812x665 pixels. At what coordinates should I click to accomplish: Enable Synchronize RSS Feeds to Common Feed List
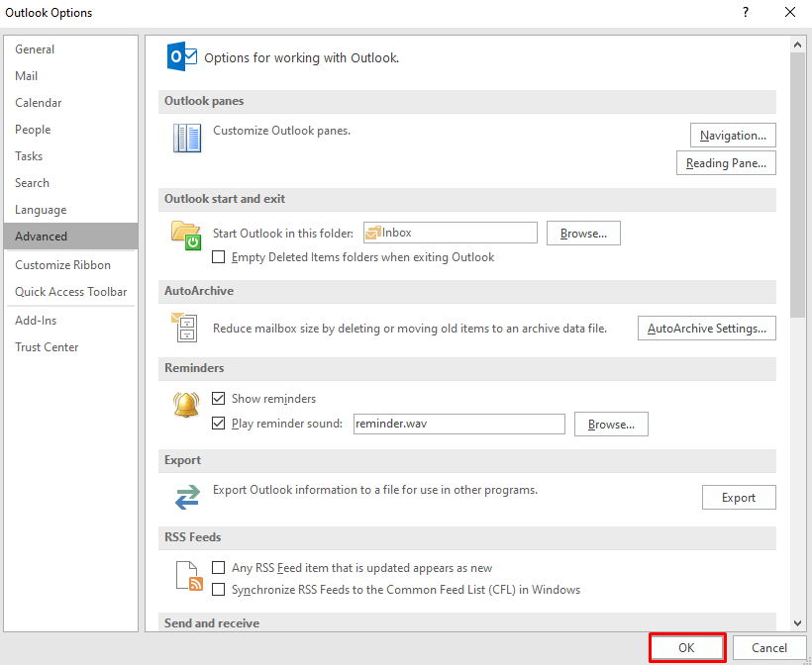click(x=219, y=590)
